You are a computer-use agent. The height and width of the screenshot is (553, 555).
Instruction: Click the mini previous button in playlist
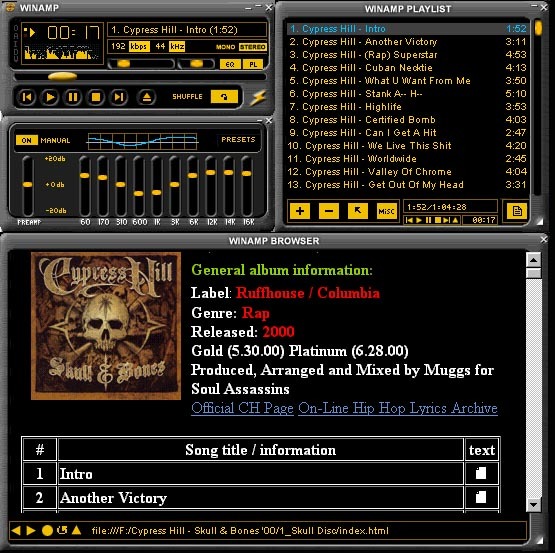(409, 220)
